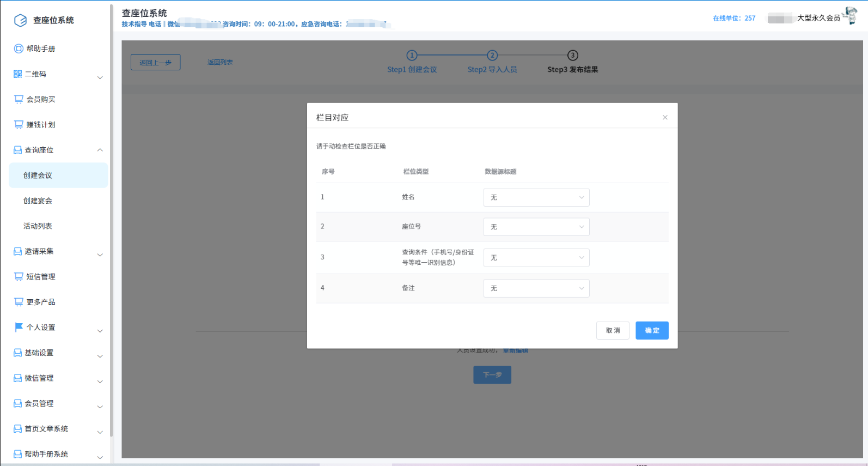This screenshot has height=466, width=868.
Task: Click the 赚钱计划 menu item
Action: (41, 125)
